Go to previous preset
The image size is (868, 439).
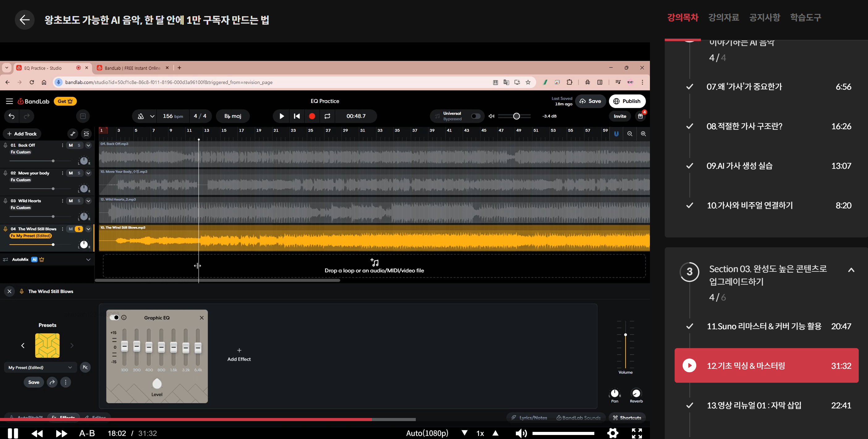[23, 346]
